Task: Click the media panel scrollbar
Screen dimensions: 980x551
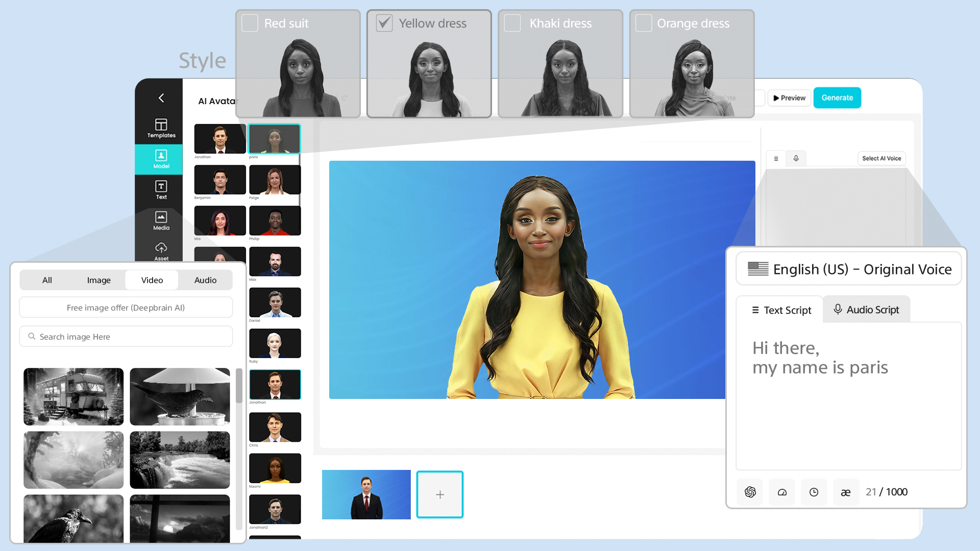Action: click(239, 386)
